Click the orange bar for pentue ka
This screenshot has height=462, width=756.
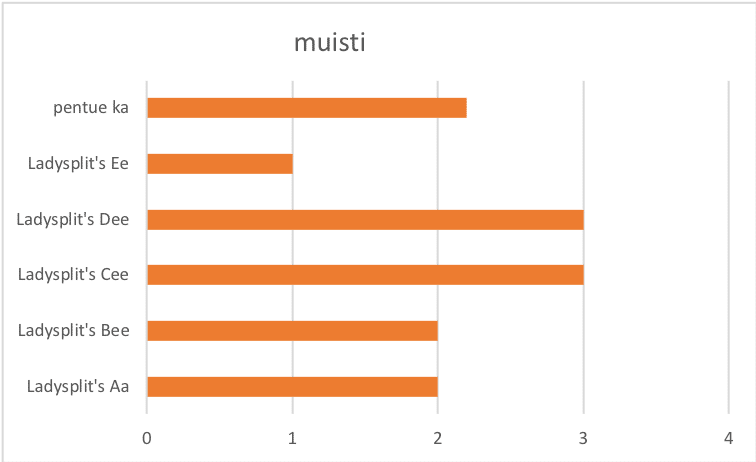pos(306,108)
